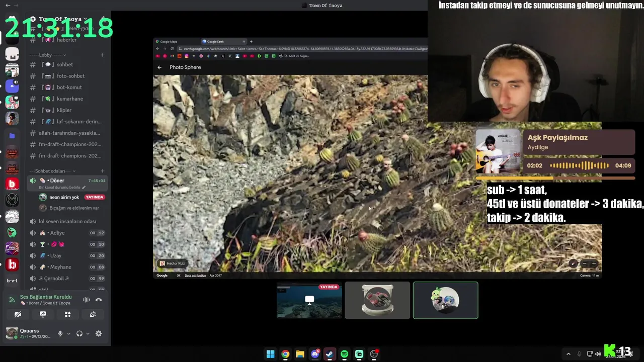
Task: Open the haberler channel
Action: 67,40
